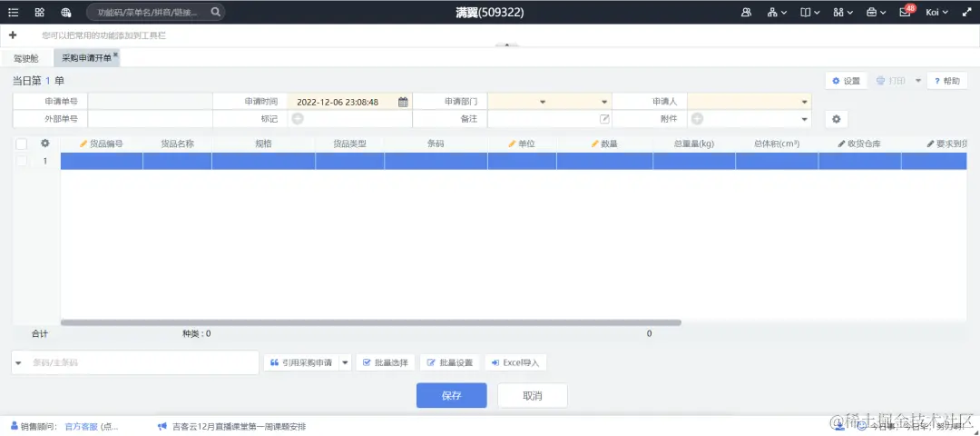The image size is (980, 436).
Task: Open the apps grid icon
Action: (x=39, y=12)
